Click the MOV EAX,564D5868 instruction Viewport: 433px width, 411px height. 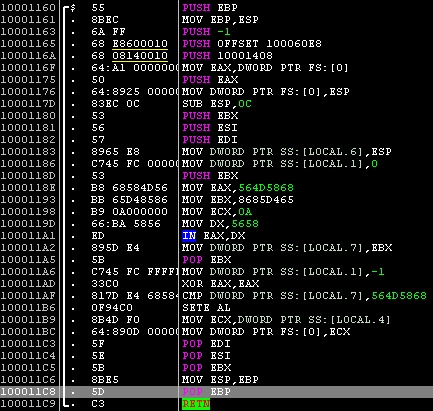click(x=238, y=188)
